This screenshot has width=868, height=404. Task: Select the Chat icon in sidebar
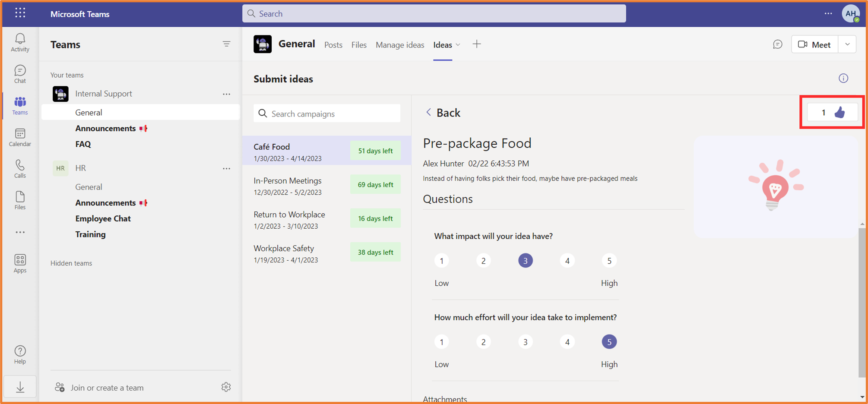pyautogui.click(x=19, y=73)
